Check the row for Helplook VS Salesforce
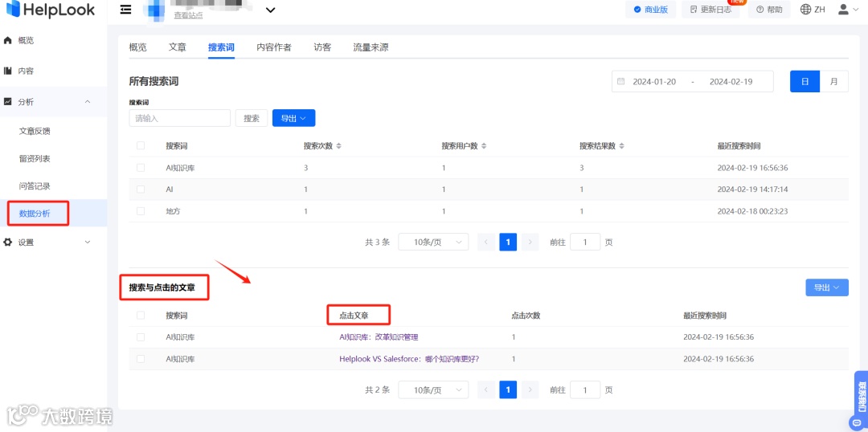Viewport: 868px width, 432px height. [141, 358]
